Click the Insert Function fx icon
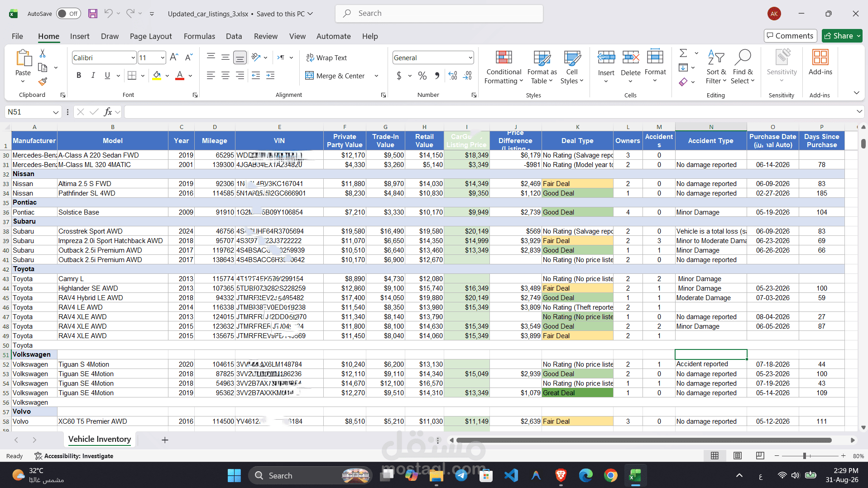868x488 pixels. pos(108,112)
